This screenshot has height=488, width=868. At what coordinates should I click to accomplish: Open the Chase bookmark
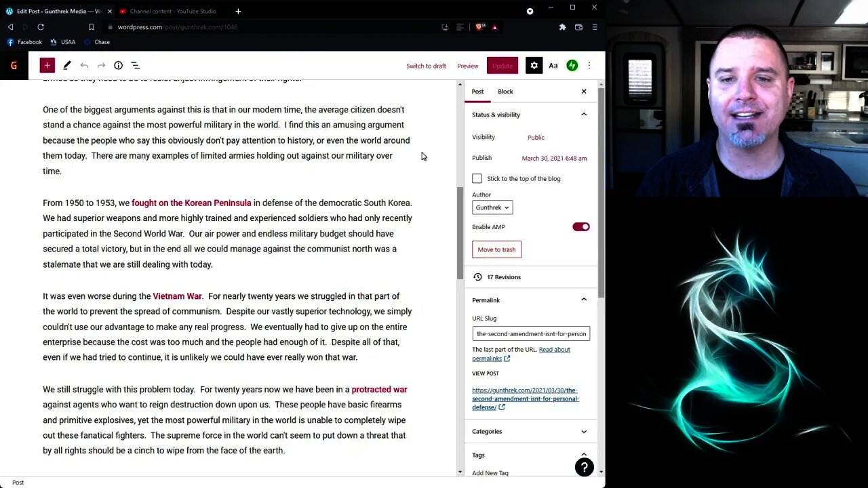97,42
